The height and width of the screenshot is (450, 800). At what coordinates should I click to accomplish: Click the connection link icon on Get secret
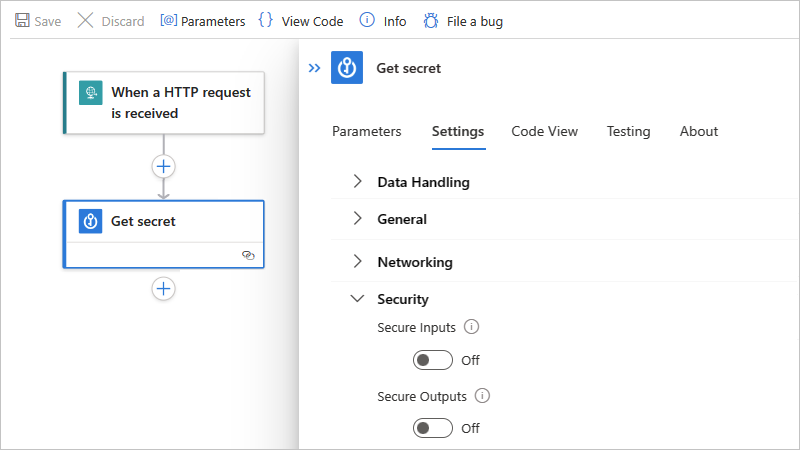[248, 255]
